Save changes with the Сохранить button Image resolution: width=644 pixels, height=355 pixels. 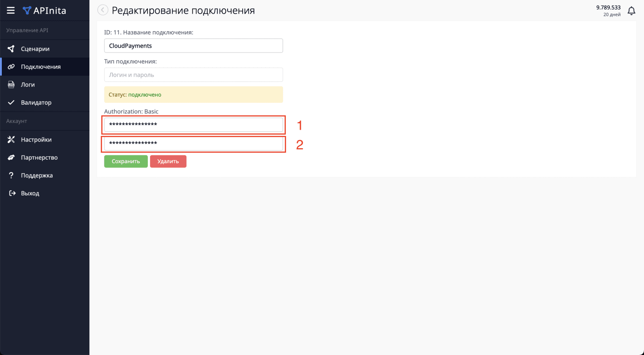tap(126, 161)
